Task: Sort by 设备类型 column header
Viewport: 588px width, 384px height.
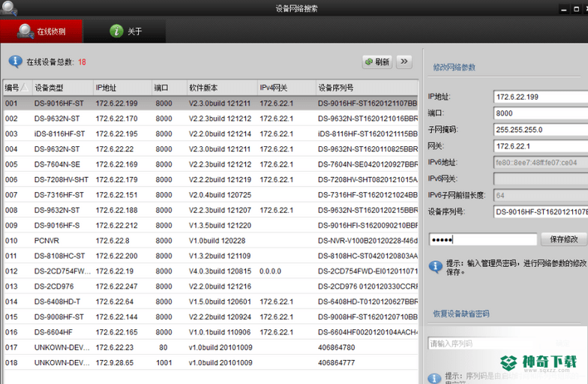Action: coord(63,88)
